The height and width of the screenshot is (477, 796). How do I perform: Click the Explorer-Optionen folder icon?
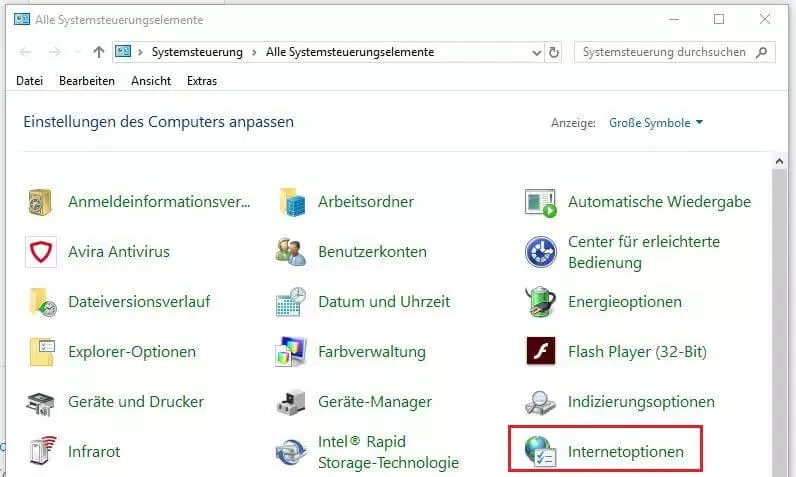42,352
